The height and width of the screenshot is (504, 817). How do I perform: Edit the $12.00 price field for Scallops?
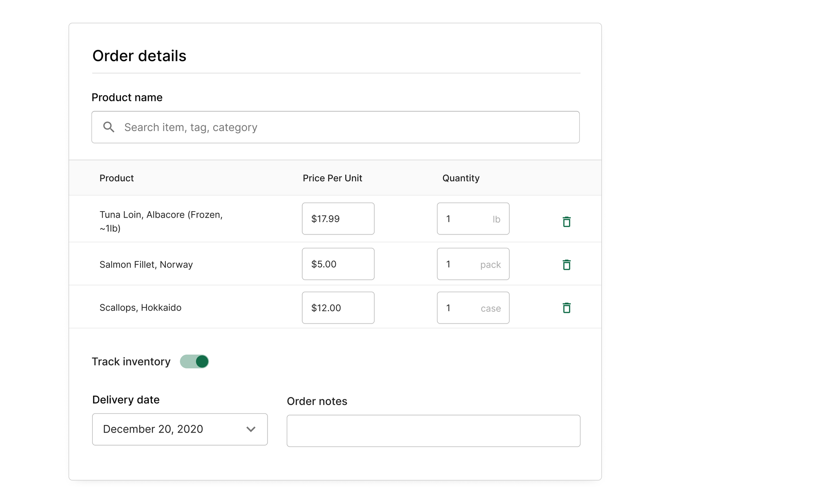tap(338, 308)
